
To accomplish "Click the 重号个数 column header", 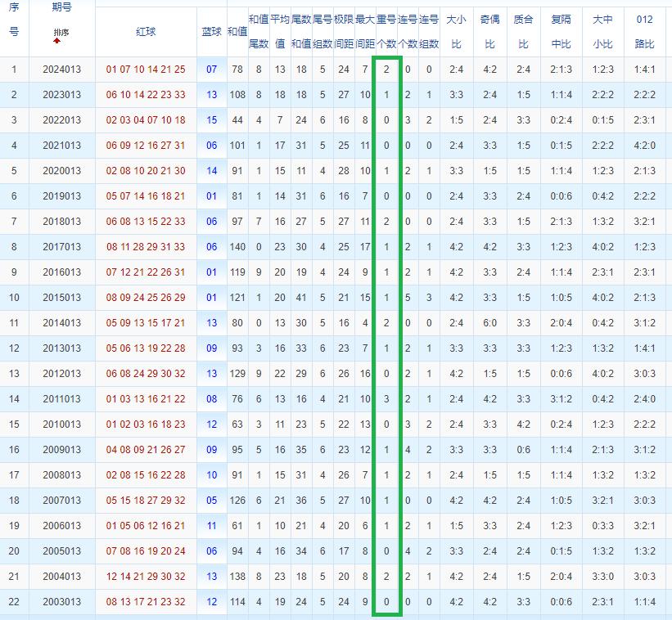I will tap(386, 31).
